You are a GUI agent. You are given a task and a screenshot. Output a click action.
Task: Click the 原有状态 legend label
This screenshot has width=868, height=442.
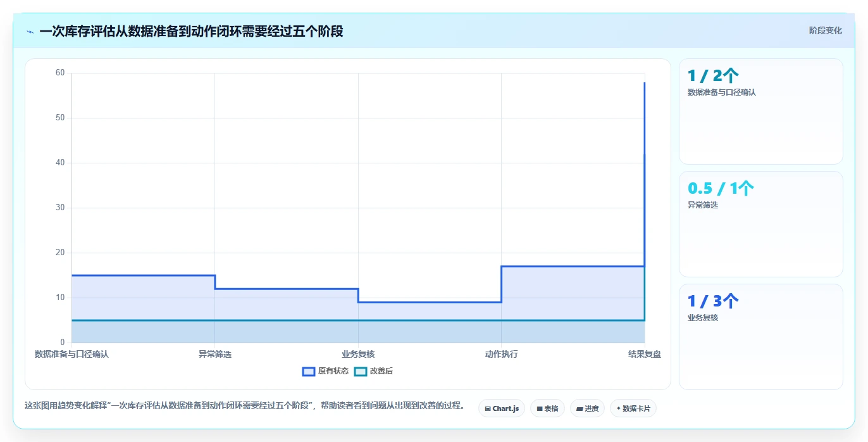[x=333, y=371]
